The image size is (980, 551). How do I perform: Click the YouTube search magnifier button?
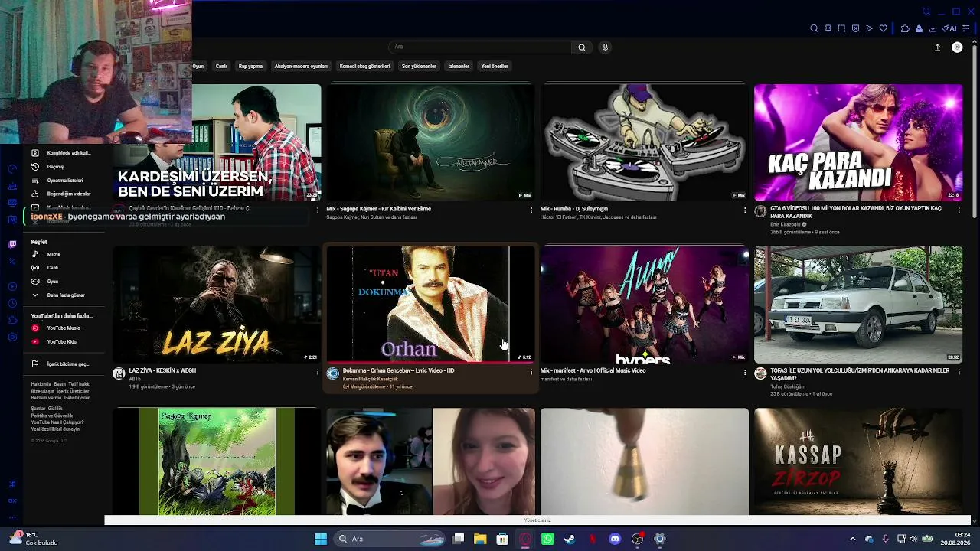pos(582,47)
